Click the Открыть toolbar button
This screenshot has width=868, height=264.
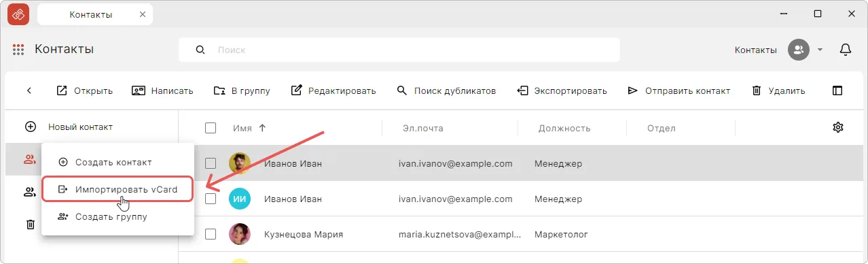tap(84, 90)
